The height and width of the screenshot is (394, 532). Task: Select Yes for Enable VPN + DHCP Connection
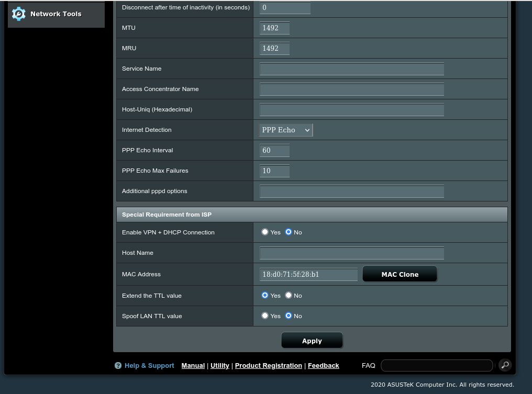coord(265,232)
